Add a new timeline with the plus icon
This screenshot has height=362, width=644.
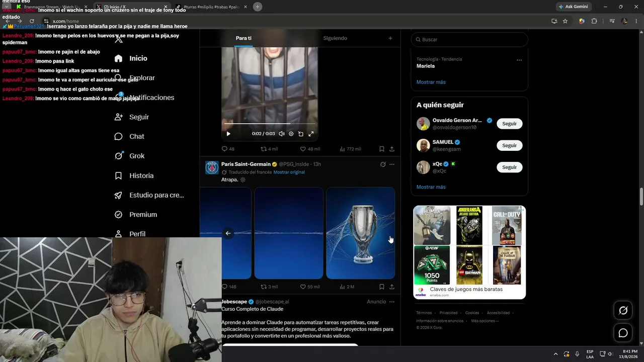tap(390, 38)
